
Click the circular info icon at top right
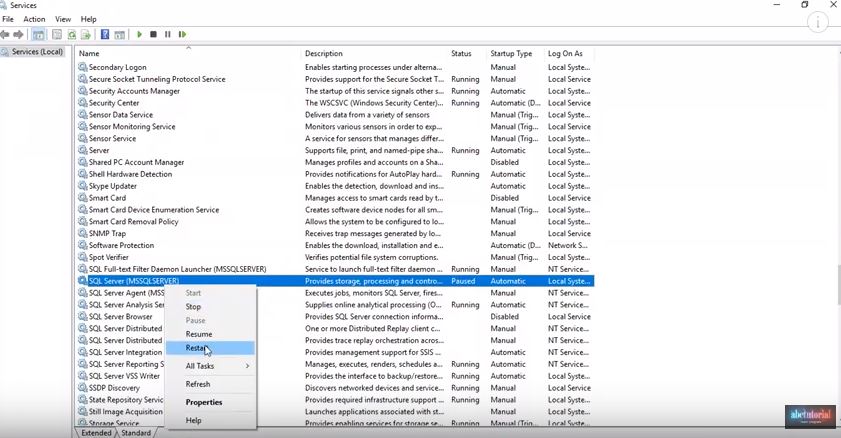pyautogui.click(x=817, y=23)
